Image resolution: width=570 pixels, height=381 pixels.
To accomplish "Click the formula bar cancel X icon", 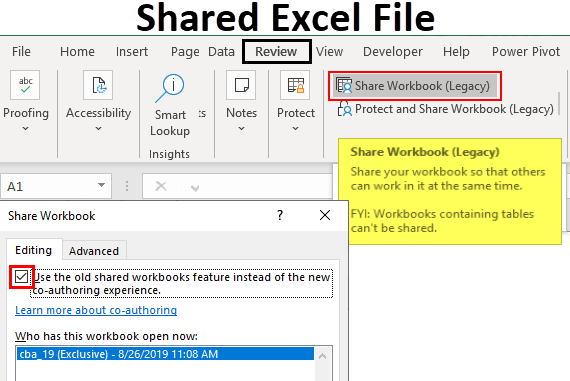I will 161,187.
